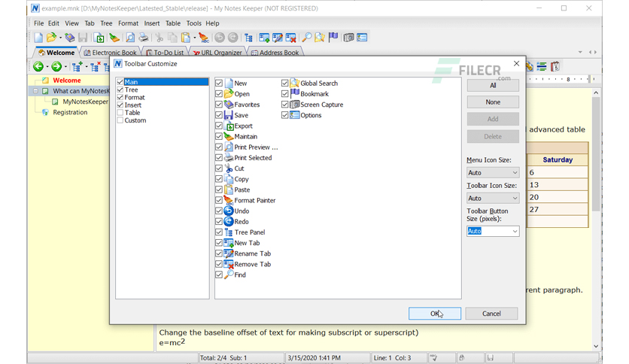Toggle the Print Selected checkbox

pyautogui.click(x=219, y=157)
